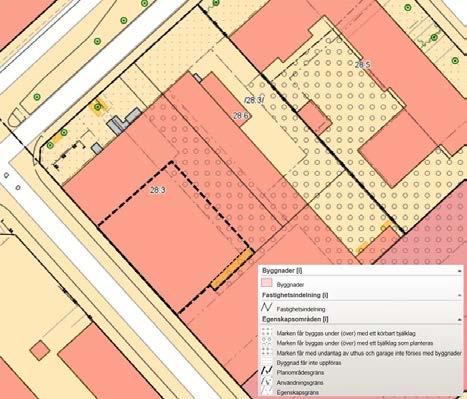Collapse the Byggnader legend section arrow

460,271
